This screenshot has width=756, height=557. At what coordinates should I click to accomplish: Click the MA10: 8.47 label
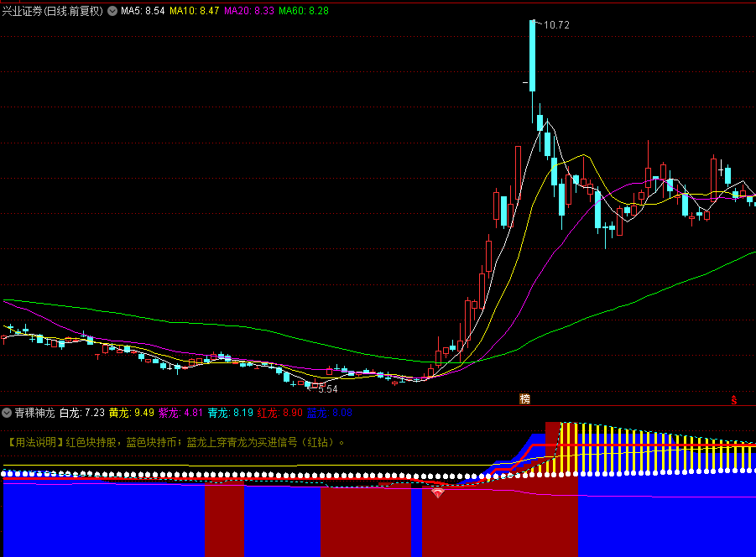tap(195, 11)
